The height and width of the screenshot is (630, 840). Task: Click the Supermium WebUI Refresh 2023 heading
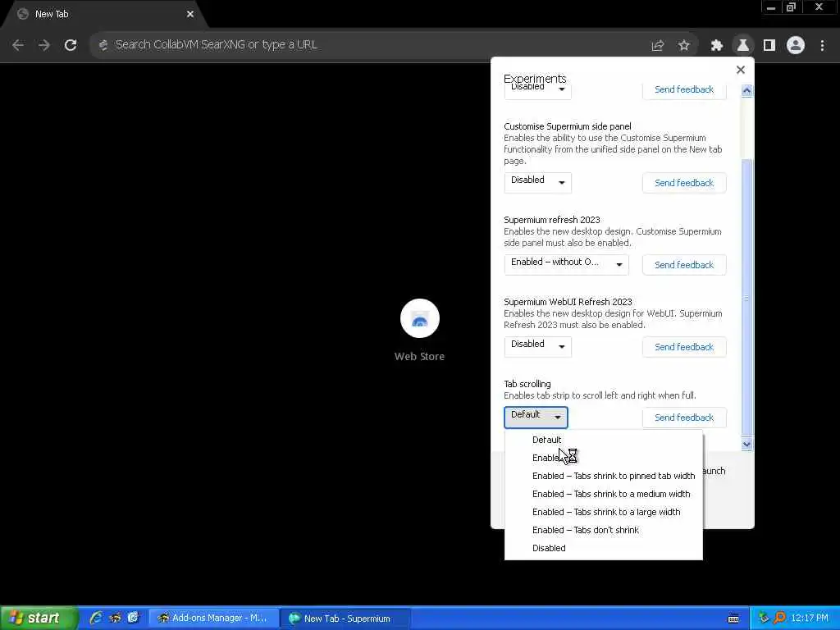[568, 302]
